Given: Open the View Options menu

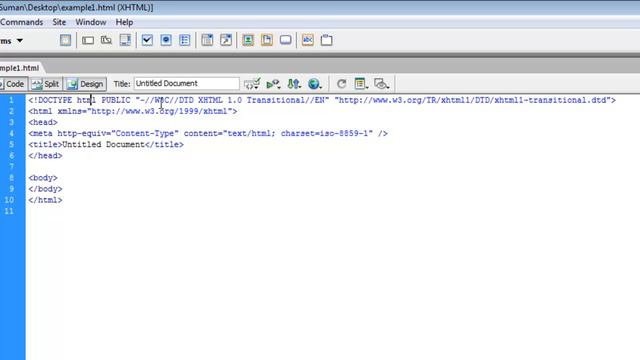Looking at the screenshot, I should click(x=361, y=84).
